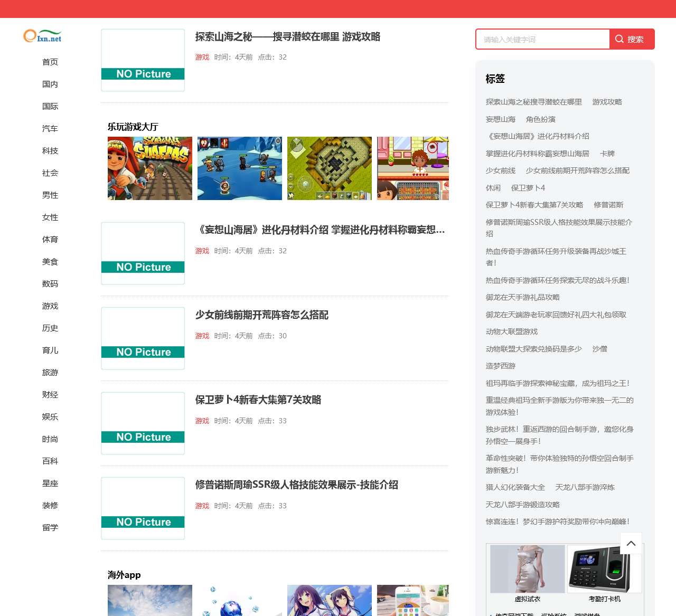Go to the 国际 sidebar category
676x616 pixels.
click(50, 106)
